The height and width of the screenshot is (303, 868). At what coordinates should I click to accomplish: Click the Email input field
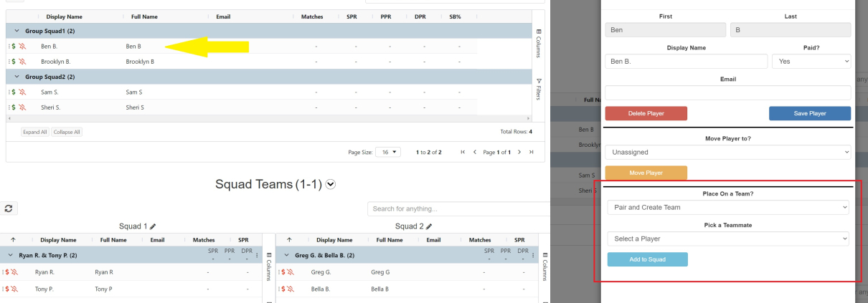(727, 93)
